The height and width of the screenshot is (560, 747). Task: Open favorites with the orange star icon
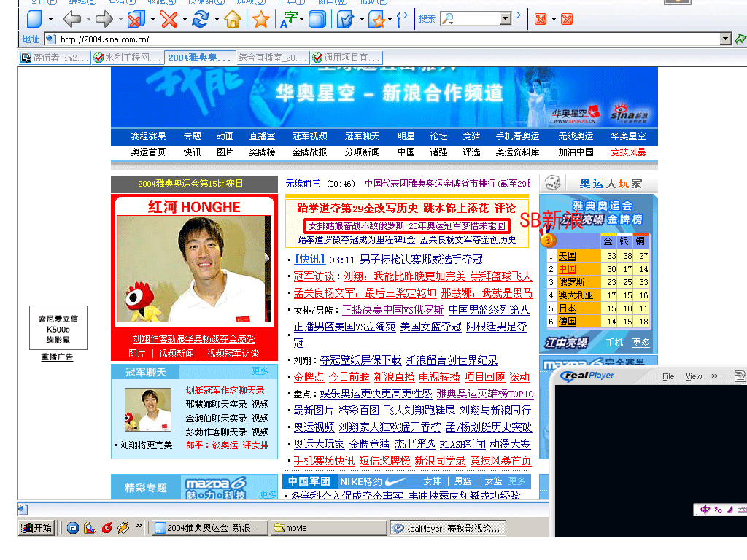tap(261, 19)
